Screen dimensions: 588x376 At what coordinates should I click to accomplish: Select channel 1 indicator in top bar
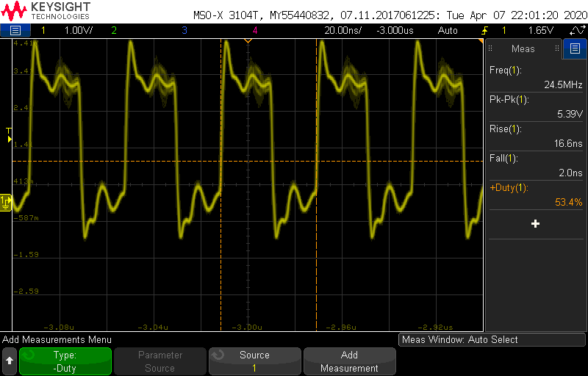click(43, 30)
